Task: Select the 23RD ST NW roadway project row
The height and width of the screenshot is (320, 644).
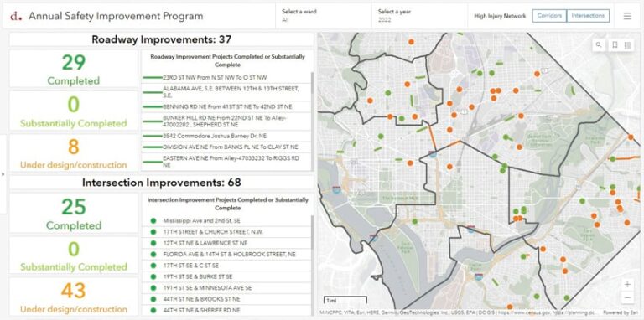Action: click(x=226, y=78)
